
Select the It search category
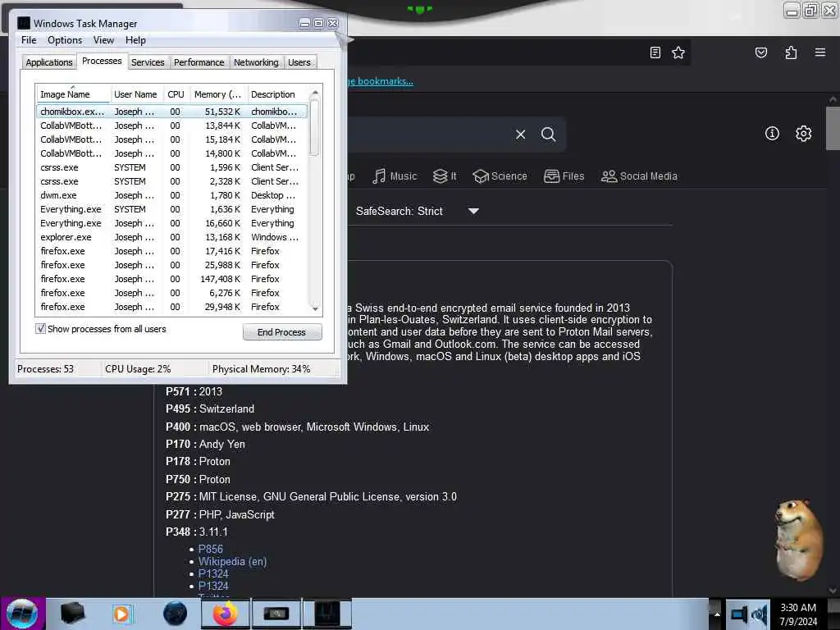445,176
